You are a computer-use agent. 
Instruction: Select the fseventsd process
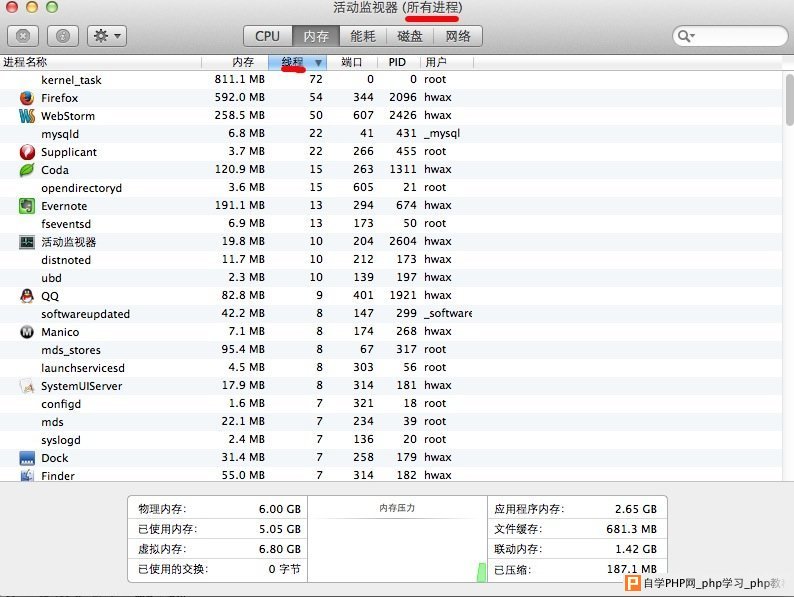point(391,224)
